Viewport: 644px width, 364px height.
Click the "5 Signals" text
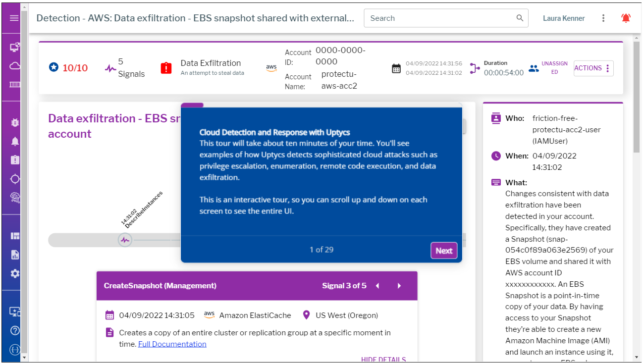131,68
